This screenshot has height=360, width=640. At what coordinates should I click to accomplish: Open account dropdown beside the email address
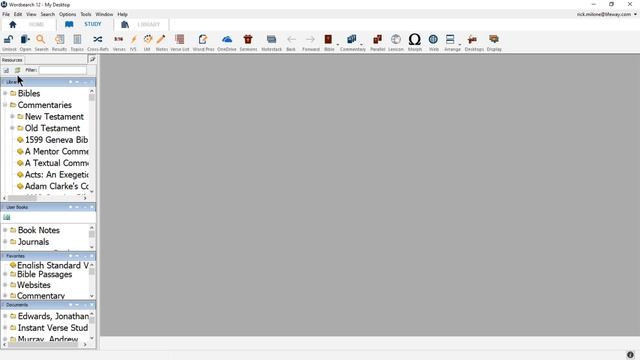(636, 14)
